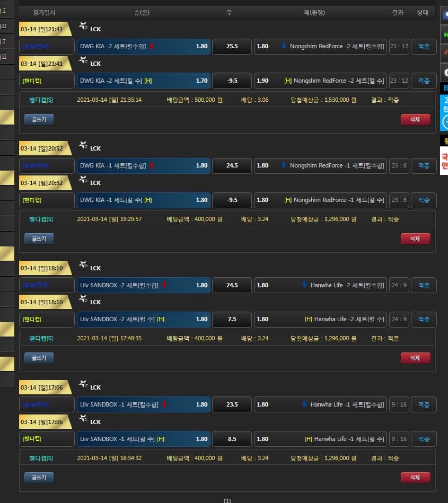The width and height of the screenshot is (448, 503).
Task: Select Nongshim RedForce -1 세트[킬 수] handicap cell
Action: pyautogui.click(x=320, y=200)
